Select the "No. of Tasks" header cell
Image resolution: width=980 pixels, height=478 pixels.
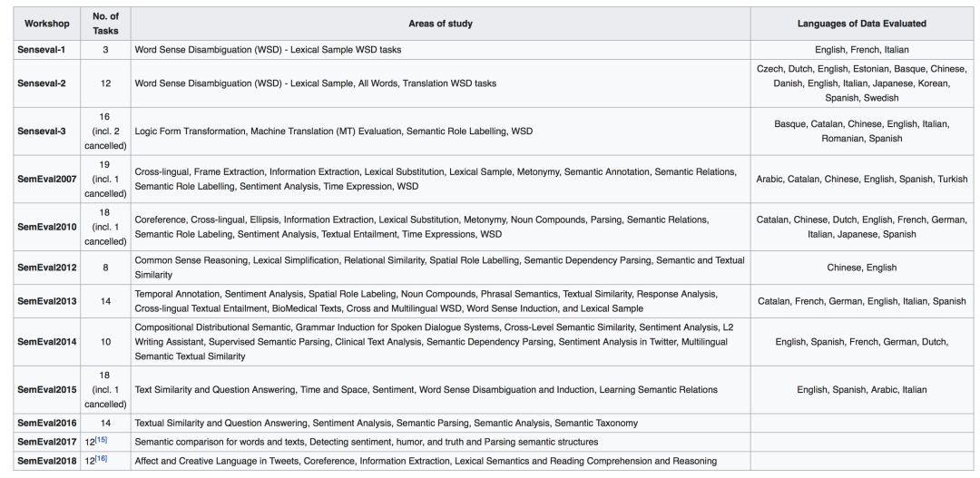click(x=105, y=24)
